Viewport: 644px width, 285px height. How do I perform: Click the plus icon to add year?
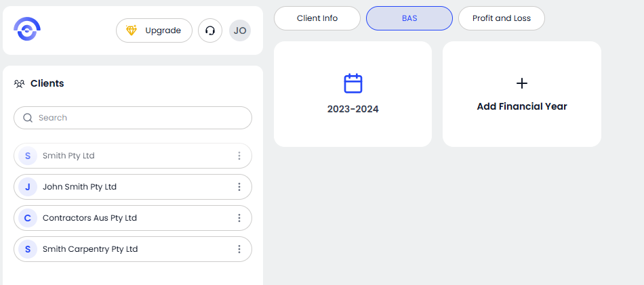click(x=522, y=83)
